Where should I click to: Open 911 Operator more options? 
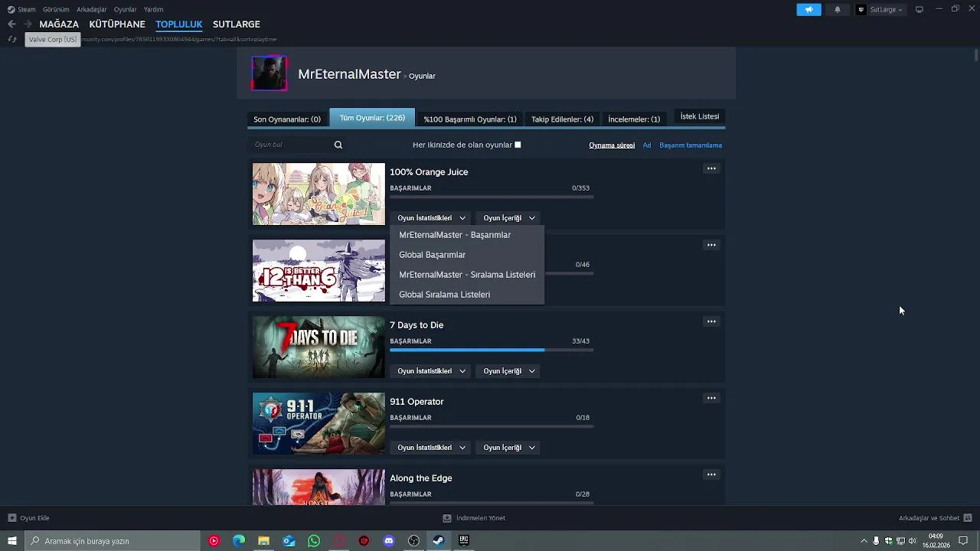click(x=711, y=398)
